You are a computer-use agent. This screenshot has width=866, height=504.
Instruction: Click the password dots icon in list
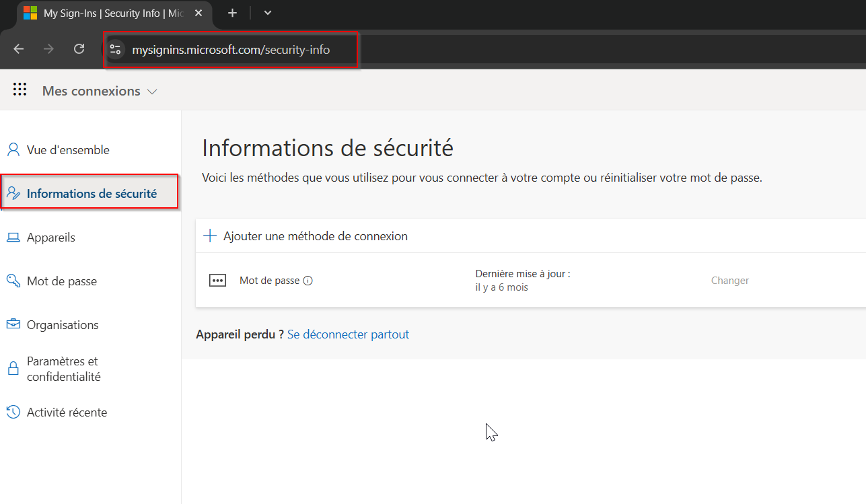(x=217, y=281)
